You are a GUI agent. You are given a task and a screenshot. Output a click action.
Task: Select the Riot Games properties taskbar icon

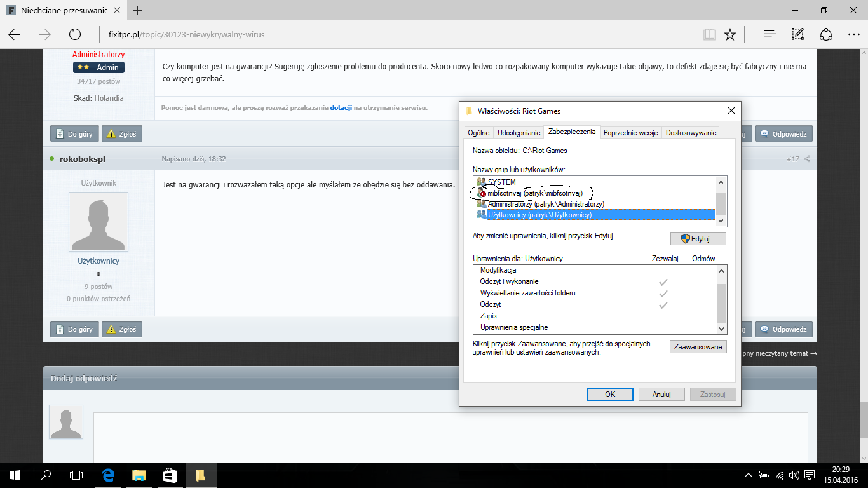tap(200, 475)
